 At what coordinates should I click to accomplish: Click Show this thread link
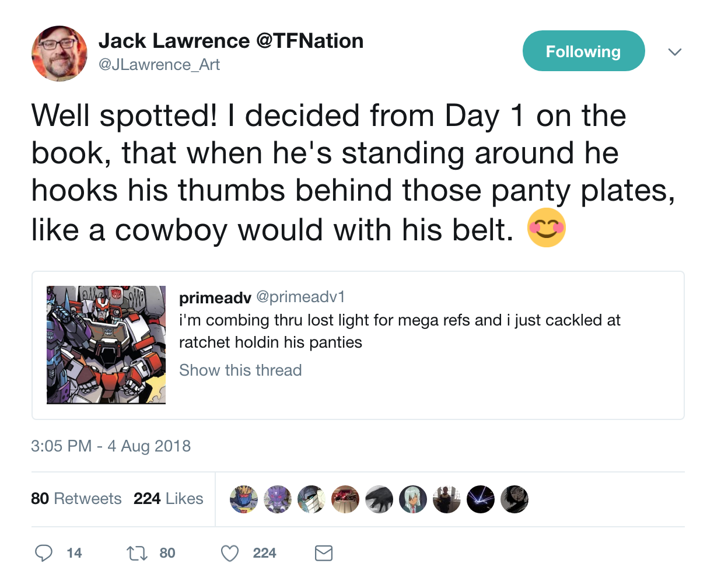240,370
